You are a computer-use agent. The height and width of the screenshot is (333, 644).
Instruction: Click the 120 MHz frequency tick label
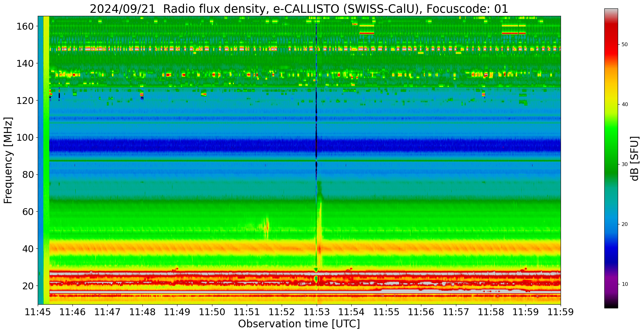pos(25,100)
